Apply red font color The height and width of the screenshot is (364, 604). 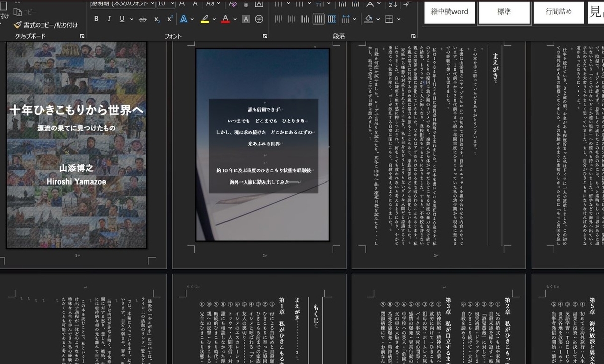point(225,19)
